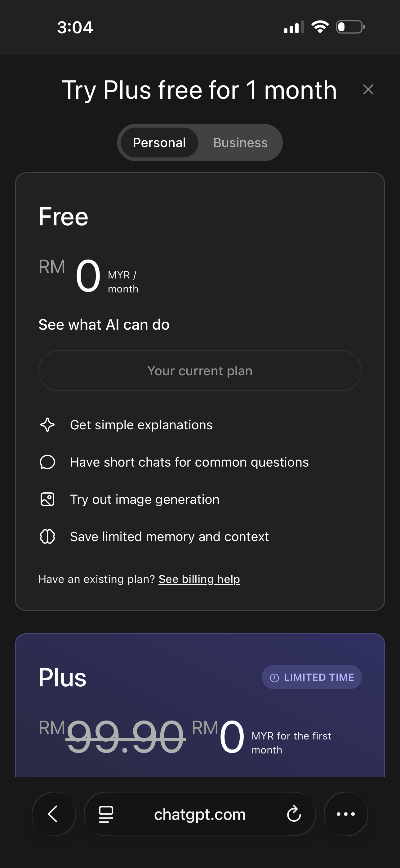
Task: Tap the chat bubble icon for short chats
Action: tap(47, 462)
